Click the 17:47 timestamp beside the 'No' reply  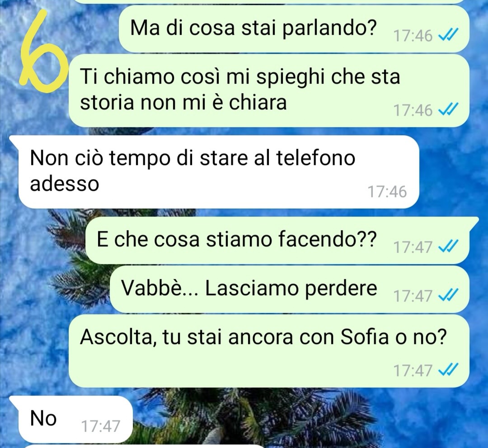click(100, 426)
